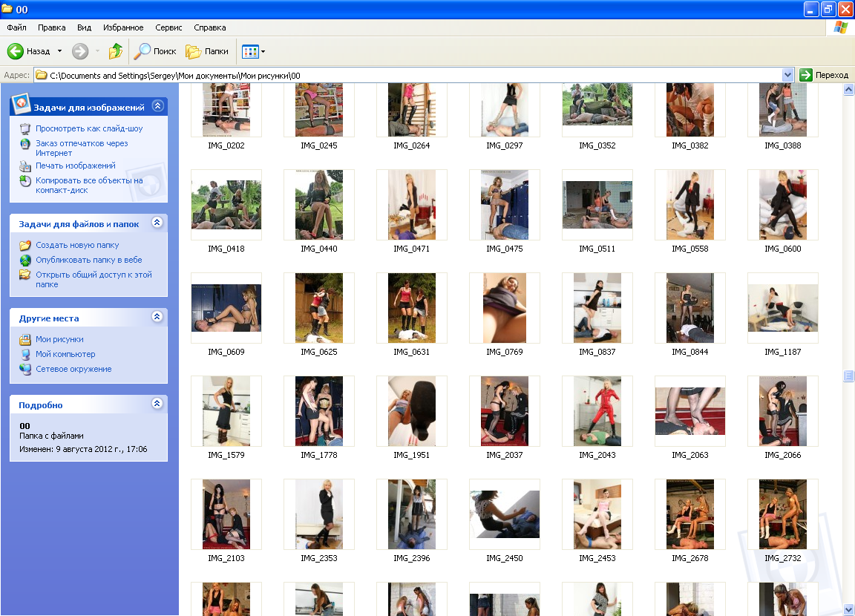Click the greyed Forward arrow button
This screenshot has width=855, height=616.
[80, 51]
